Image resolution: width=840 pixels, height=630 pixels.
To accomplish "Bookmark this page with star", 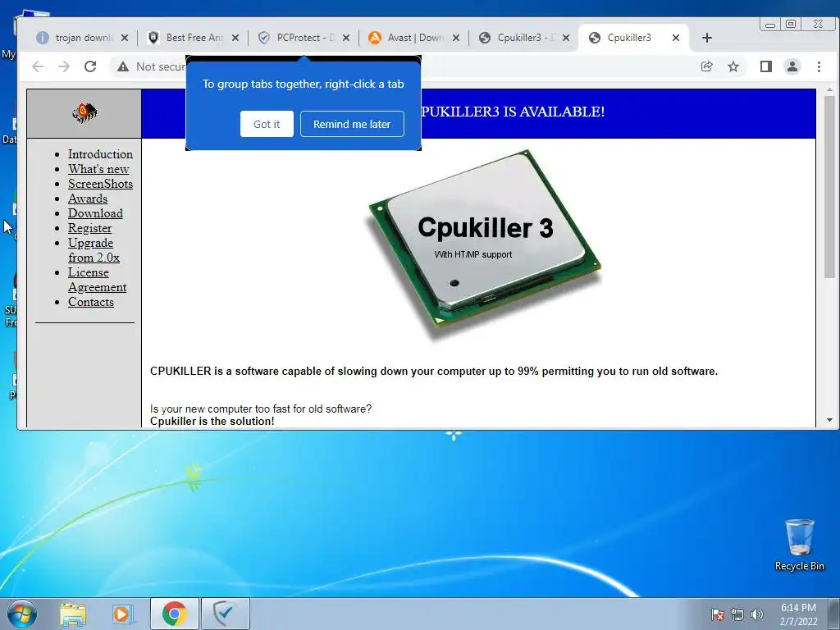I will pyautogui.click(x=733, y=66).
